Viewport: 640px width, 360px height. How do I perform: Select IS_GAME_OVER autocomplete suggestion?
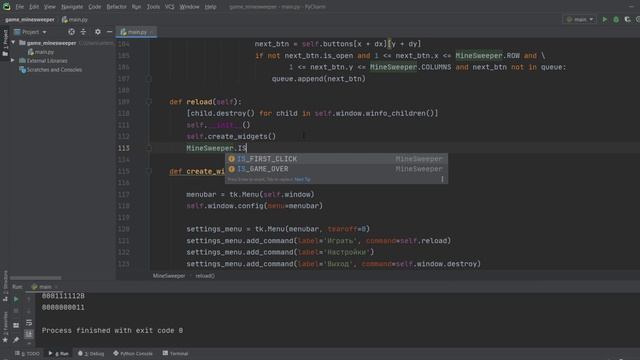pyautogui.click(x=336, y=169)
